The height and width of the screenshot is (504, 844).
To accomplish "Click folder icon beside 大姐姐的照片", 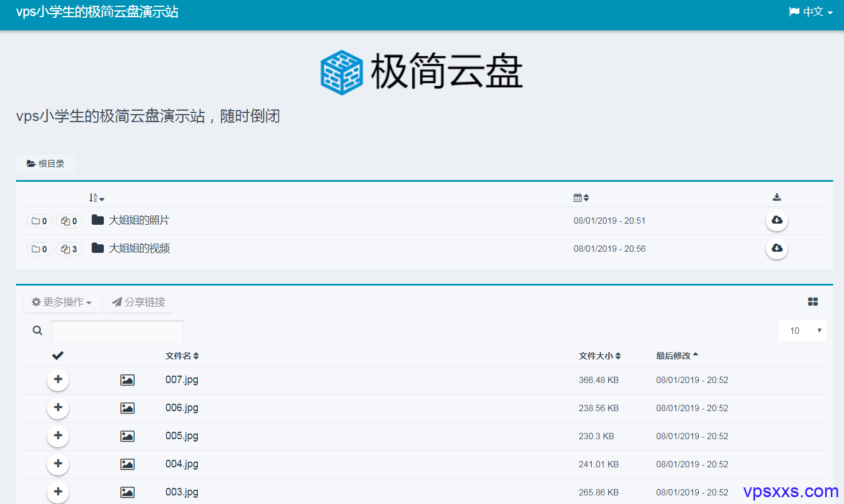I will pos(97,220).
